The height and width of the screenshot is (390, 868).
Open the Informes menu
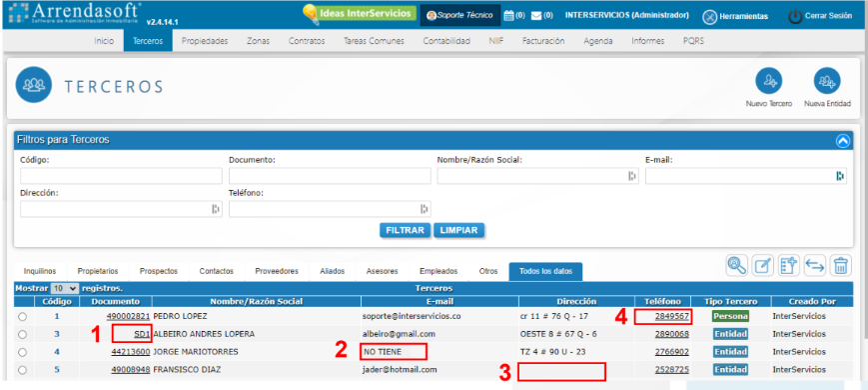point(647,41)
